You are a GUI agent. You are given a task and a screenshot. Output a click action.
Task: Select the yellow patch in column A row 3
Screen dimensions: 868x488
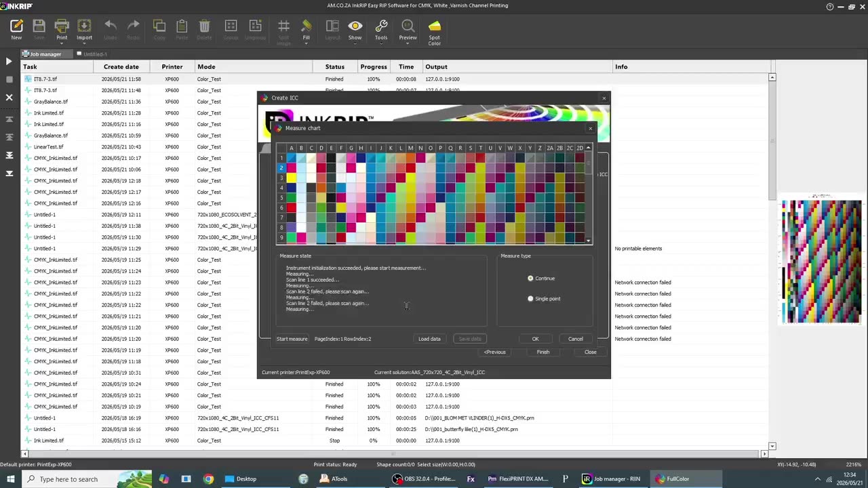[x=291, y=178]
